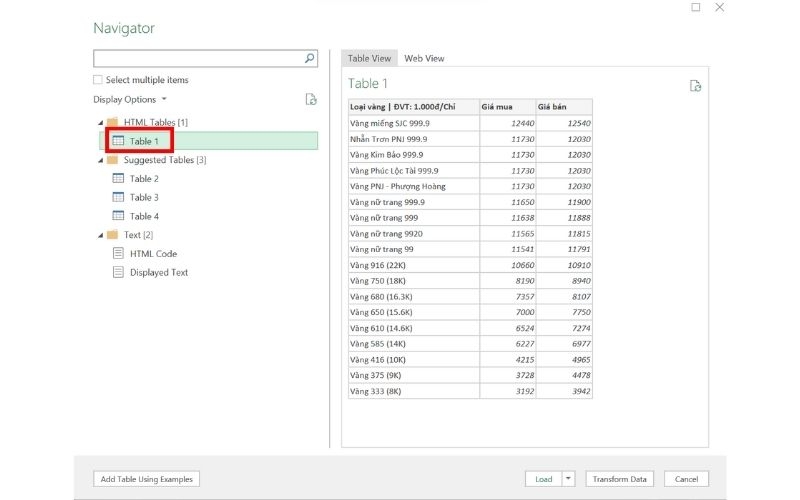
Task: Switch to the Web View tab
Action: (x=424, y=58)
